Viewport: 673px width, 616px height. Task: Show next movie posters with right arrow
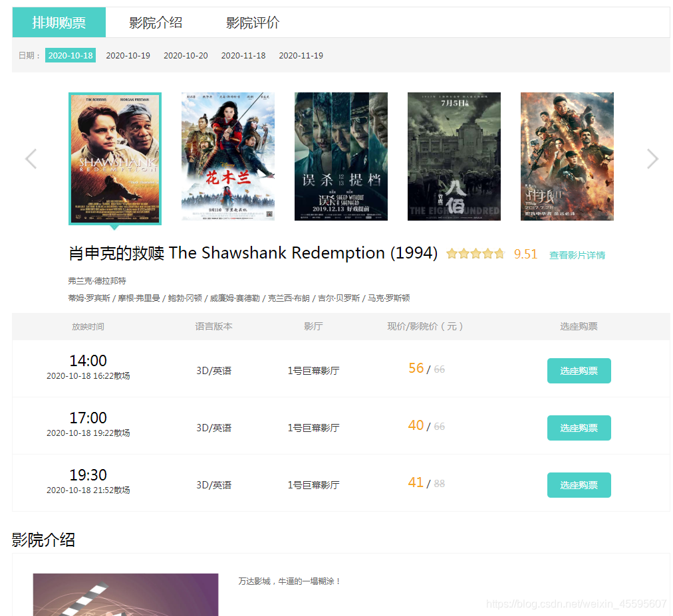click(x=652, y=159)
